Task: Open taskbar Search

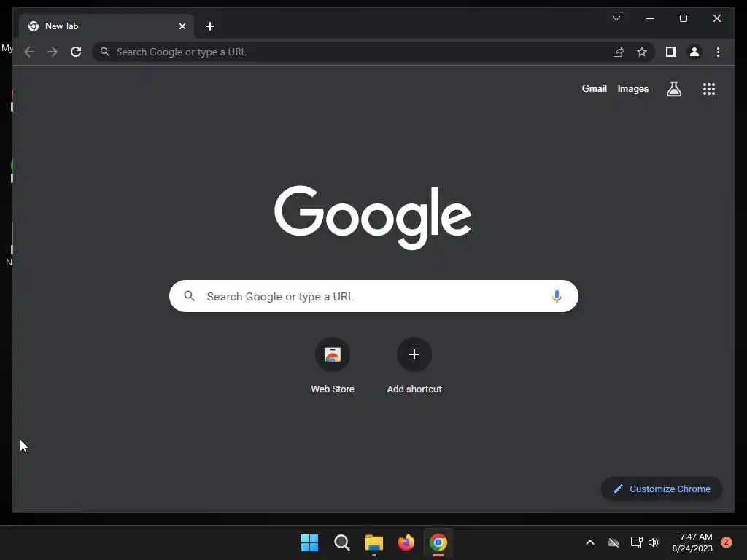Action: (x=341, y=542)
